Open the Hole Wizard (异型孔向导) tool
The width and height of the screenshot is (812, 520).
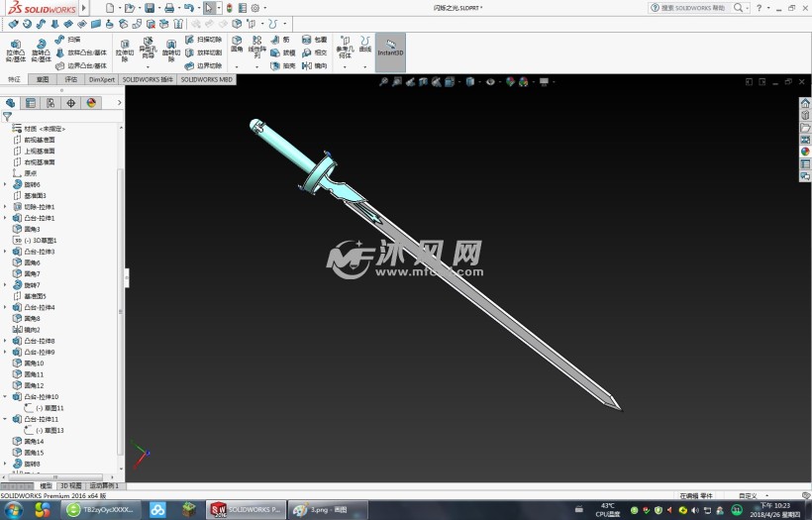click(148, 48)
